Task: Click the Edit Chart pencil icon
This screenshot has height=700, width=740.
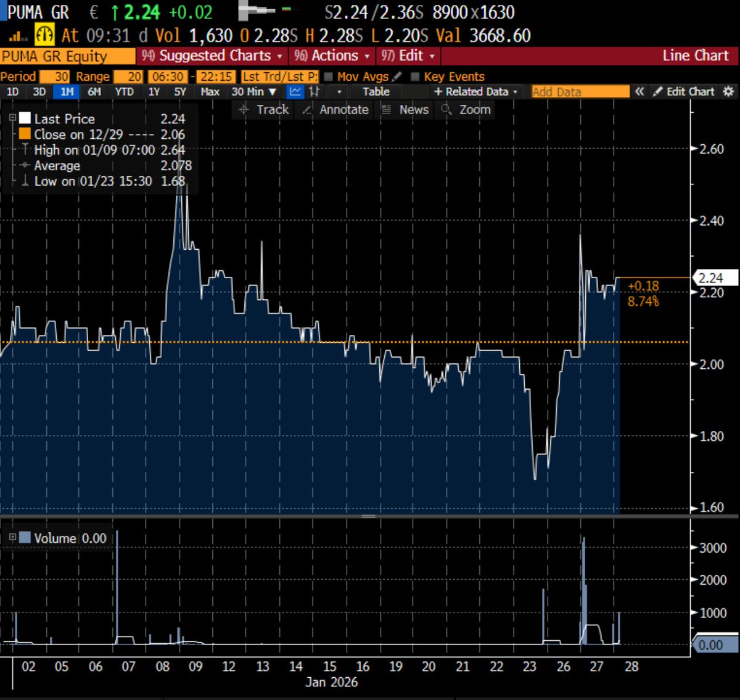Action: pos(657,91)
